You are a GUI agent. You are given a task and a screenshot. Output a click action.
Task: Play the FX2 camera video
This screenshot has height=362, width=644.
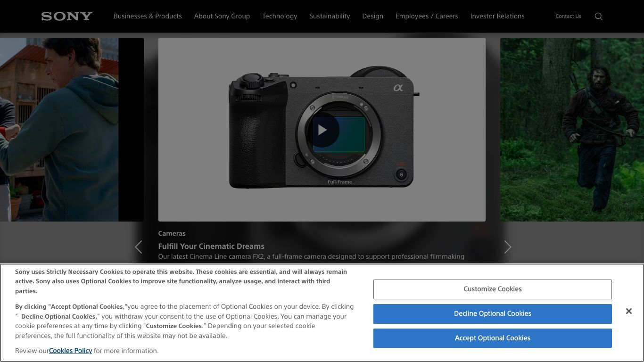pos(322,130)
